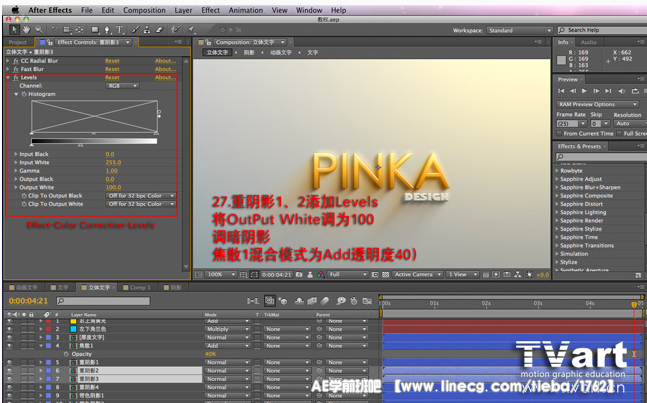Select the Roto Brush tool
This screenshot has height=403, width=647.
[x=175, y=30]
